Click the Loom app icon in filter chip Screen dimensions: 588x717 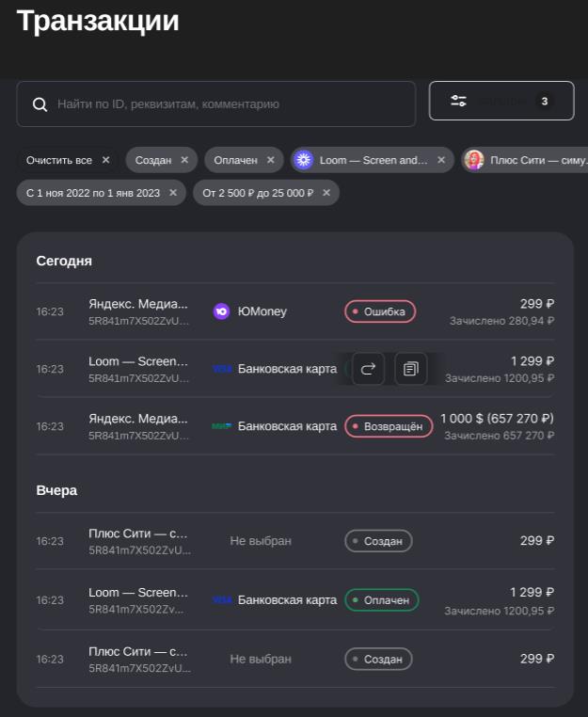click(303, 160)
